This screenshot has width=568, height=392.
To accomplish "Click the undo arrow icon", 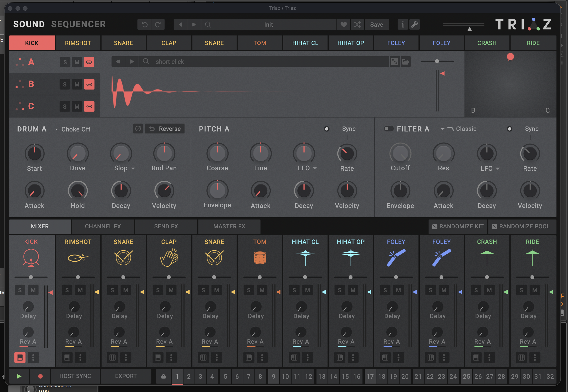I will [144, 25].
